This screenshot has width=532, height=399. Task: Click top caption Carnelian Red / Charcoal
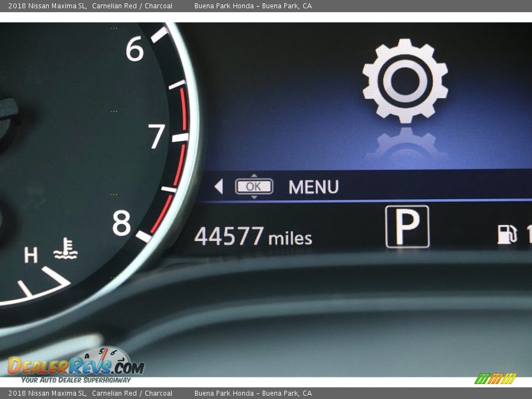132,6
